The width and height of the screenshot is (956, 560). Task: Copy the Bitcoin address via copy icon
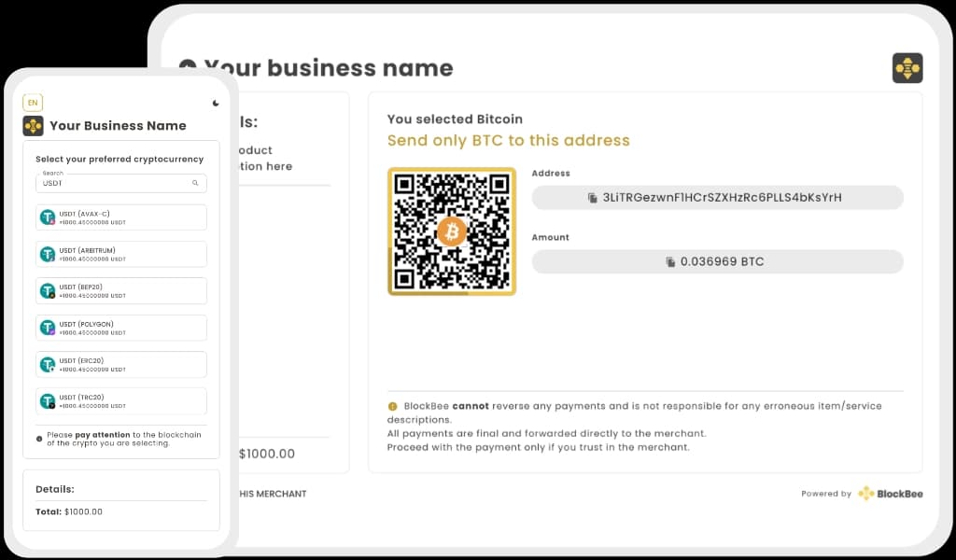[x=592, y=198]
